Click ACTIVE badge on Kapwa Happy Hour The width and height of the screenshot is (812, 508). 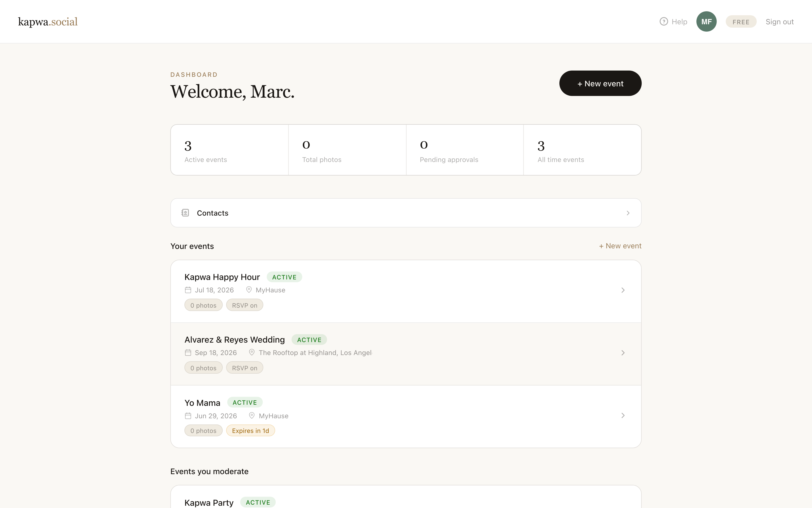coord(284,277)
